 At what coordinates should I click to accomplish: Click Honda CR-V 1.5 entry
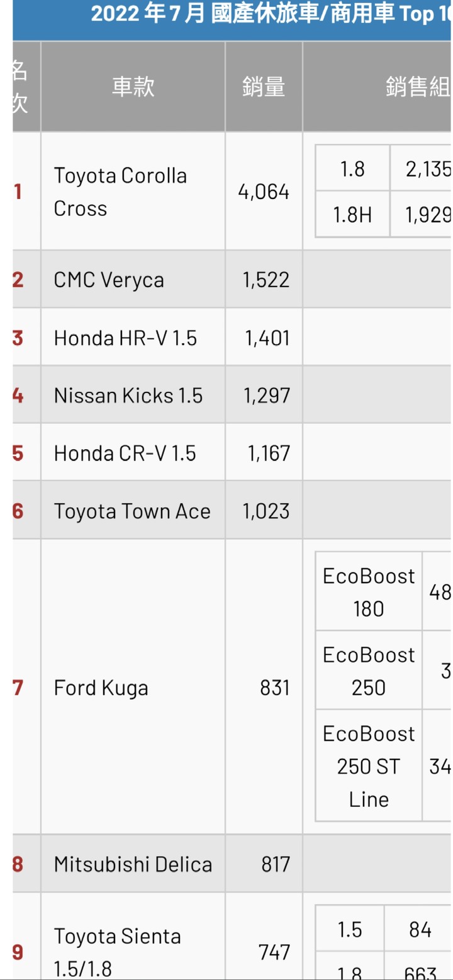[x=125, y=453]
